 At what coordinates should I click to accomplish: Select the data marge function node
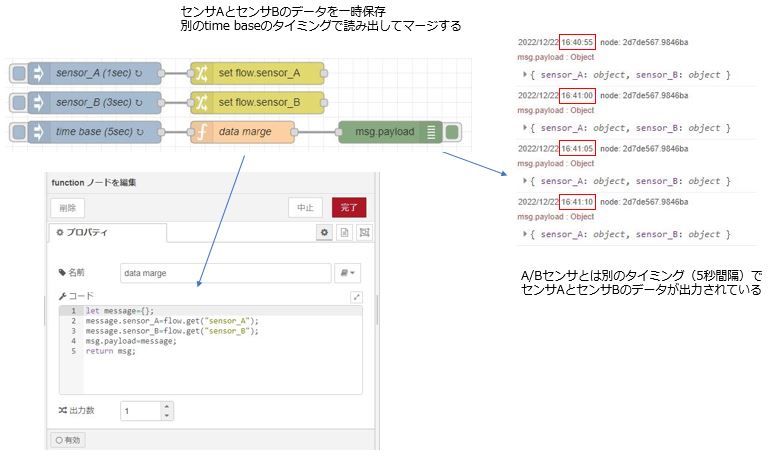pos(244,132)
